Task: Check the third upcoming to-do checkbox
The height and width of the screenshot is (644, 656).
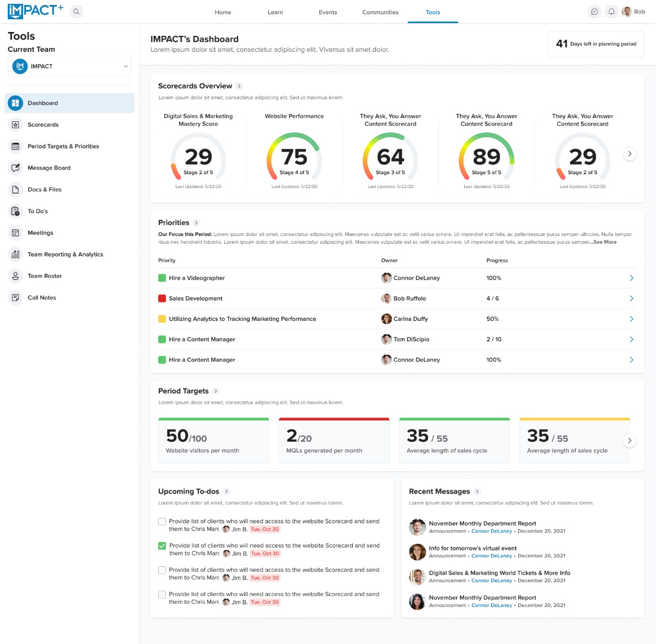Action: click(x=162, y=570)
